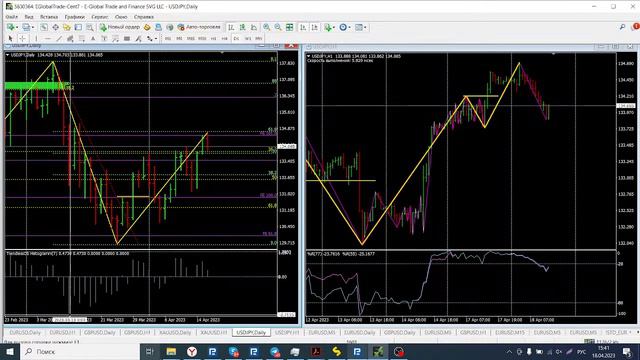Switch to the EURUSD,M15 chart tab
640x360 pixels.
[510, 333]
